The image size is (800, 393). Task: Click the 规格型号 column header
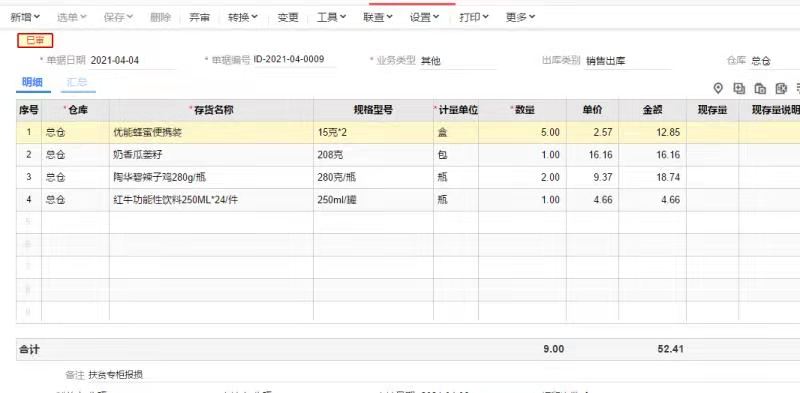pyautogui.click(x=373, y=110)
